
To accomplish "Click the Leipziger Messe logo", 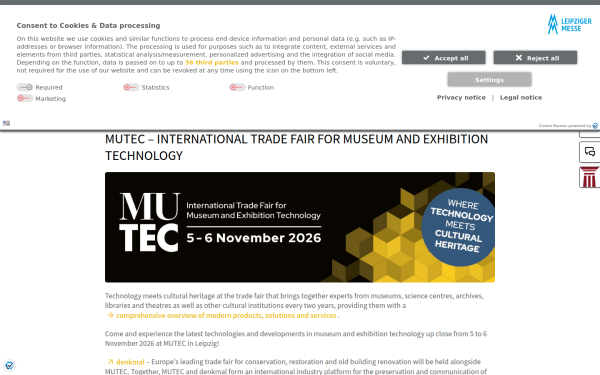I will tap(569, 24).
